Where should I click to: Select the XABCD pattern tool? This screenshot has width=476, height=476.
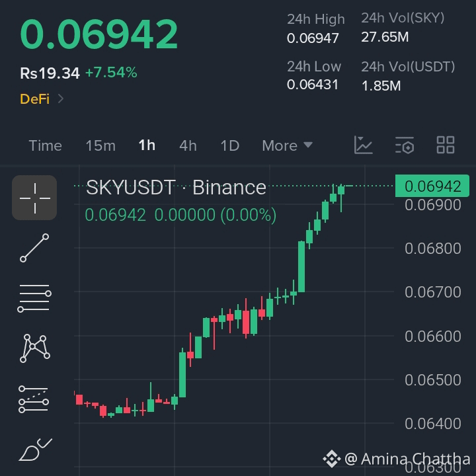tap(35, 348)
